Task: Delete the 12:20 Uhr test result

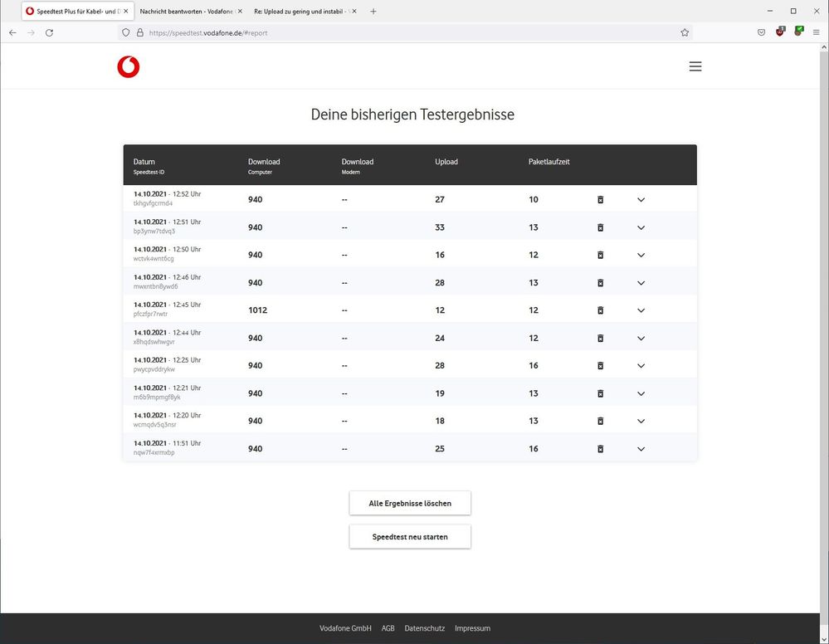Action: (600, 422)
